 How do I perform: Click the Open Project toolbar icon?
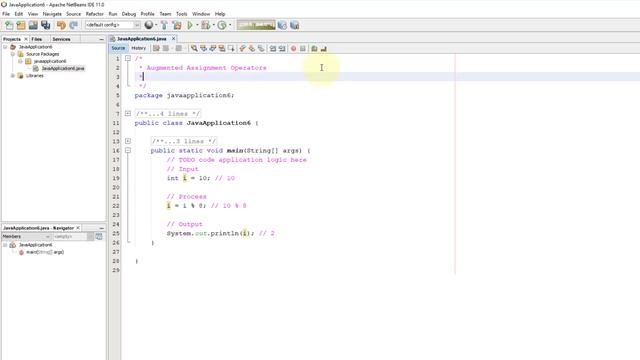tap(33, 25)
